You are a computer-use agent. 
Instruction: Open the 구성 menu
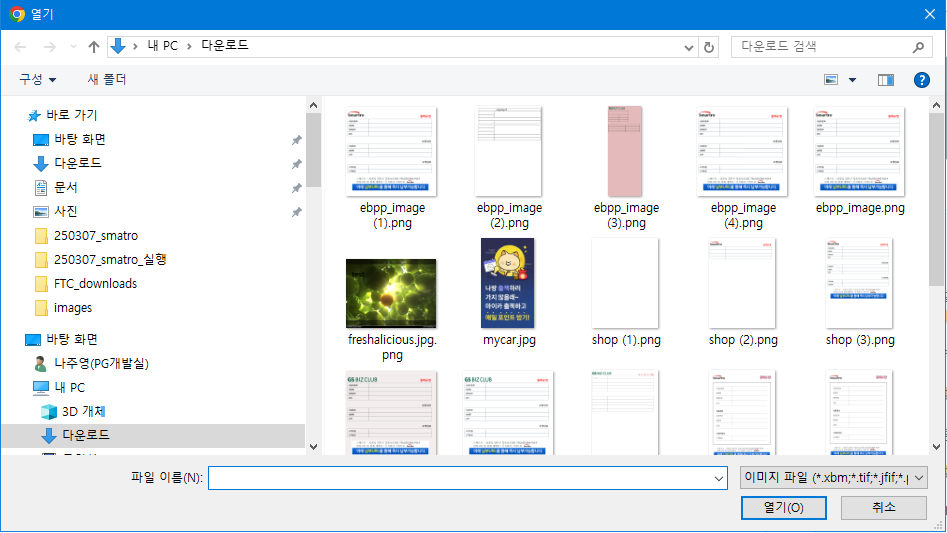[37, 79]
